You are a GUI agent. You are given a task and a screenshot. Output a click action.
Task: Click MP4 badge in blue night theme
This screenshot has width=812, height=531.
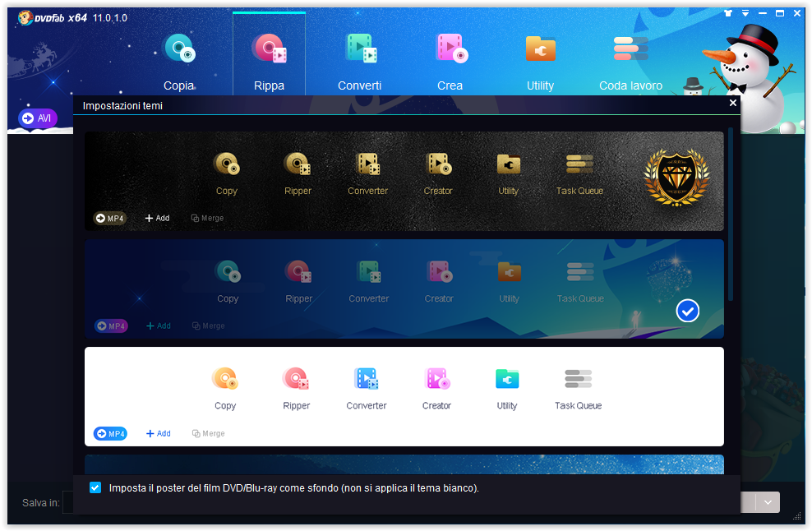coord(111,326)
